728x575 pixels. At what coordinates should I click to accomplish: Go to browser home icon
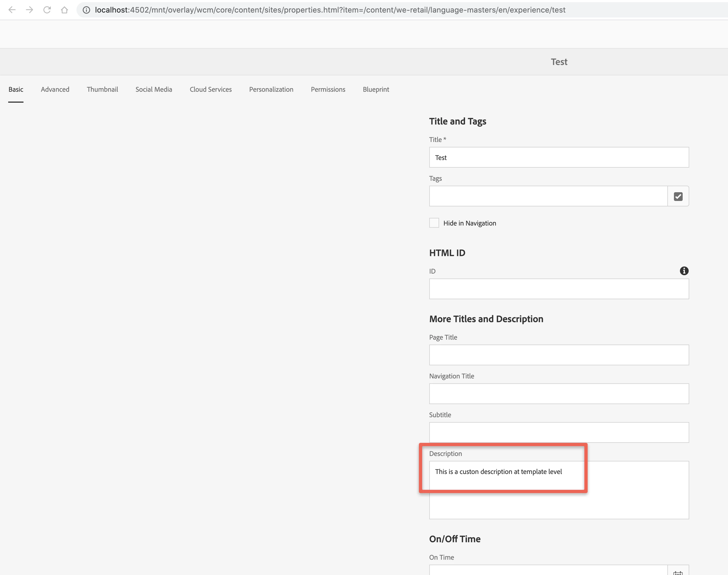[64, 10]
